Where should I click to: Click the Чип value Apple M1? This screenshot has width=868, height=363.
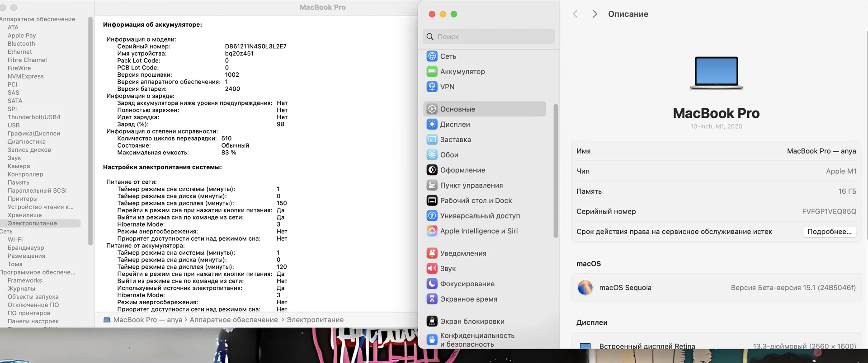(x=841, y=171)
